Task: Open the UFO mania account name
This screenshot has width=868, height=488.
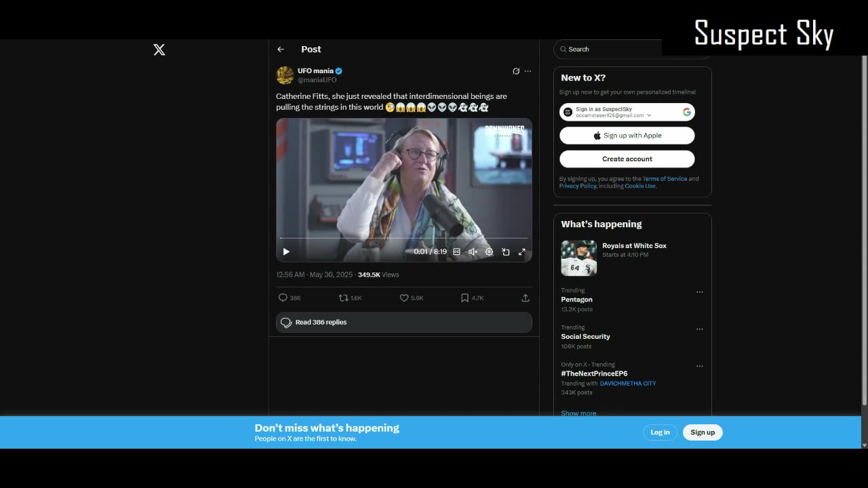Action: [x=315, y=70]
